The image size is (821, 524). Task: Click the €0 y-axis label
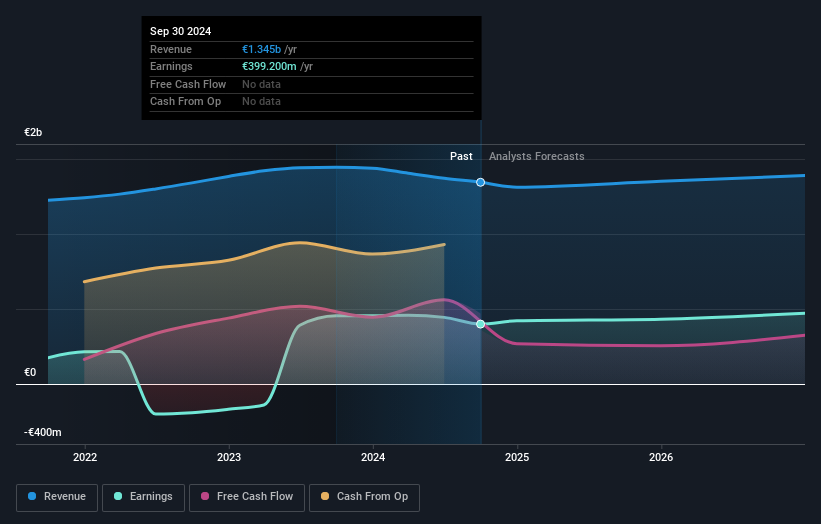coord(30,372)
